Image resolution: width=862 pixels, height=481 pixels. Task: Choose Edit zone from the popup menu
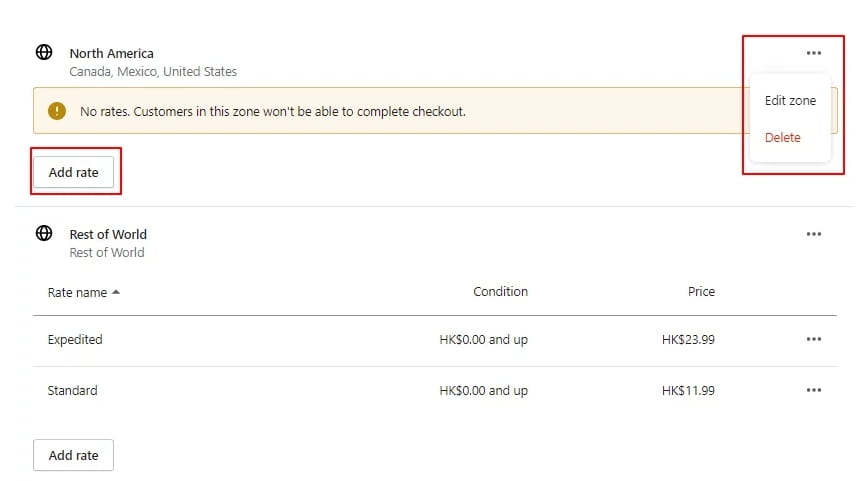click(x=790, y=101)
